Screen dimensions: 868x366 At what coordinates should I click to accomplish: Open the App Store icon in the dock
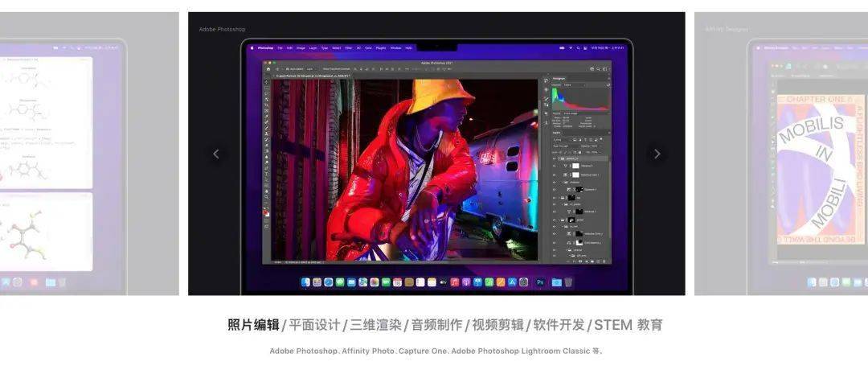[512, 282]
